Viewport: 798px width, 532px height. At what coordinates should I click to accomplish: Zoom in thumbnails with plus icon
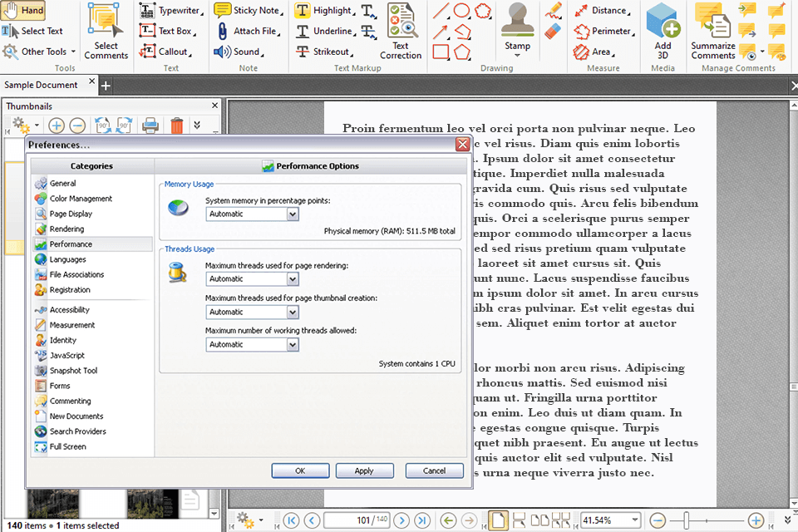[x=57, y=126]
